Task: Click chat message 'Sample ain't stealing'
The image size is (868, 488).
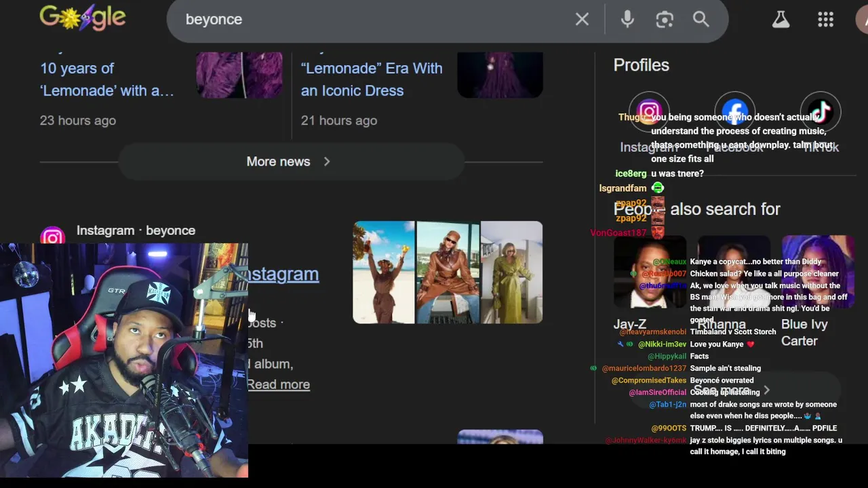Action: [726, 368]
